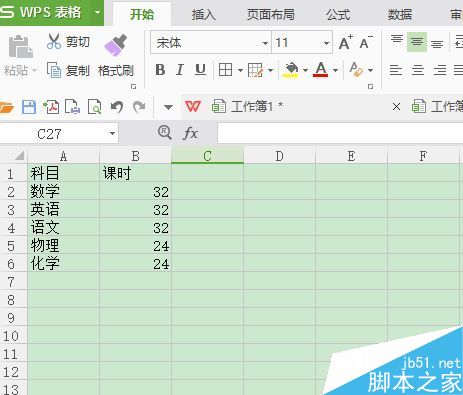The width and height of the screenshot is (463, 395).
Task: Apply cell borders icon
Action: 225,70
